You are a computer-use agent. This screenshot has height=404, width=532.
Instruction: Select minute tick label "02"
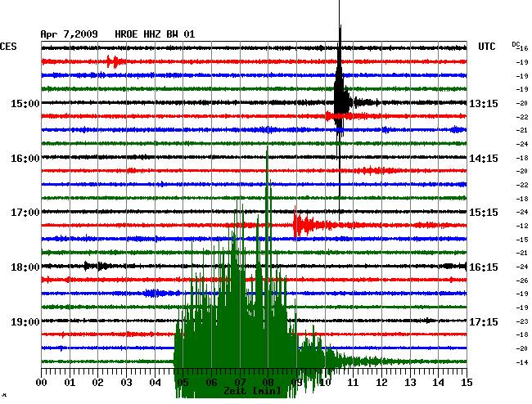click(97, 383)
